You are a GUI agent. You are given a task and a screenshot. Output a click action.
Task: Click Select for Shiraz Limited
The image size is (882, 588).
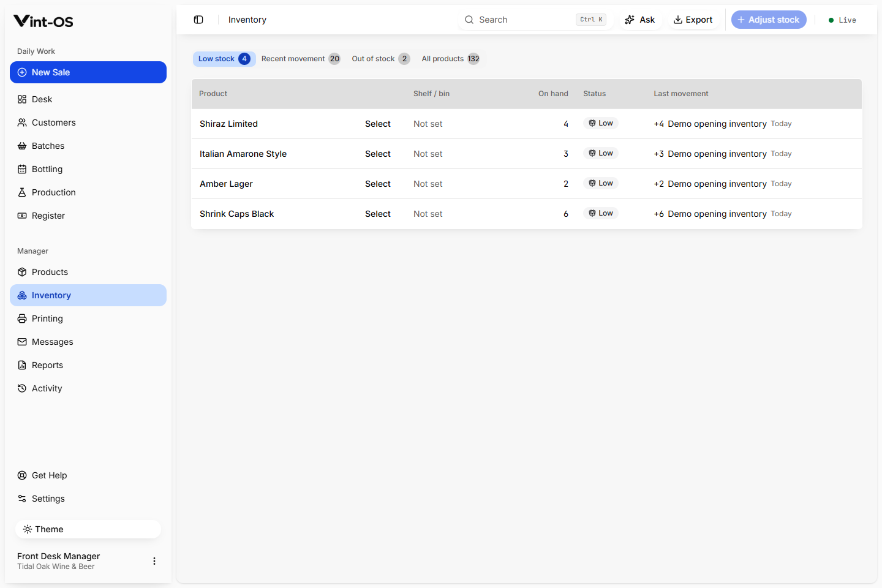click(378, 124)
